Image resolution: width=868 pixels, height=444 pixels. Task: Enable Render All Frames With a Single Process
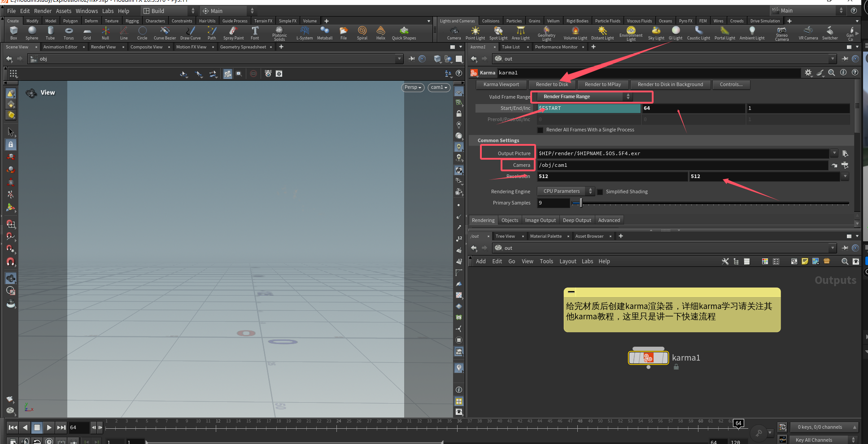point(541,130)
